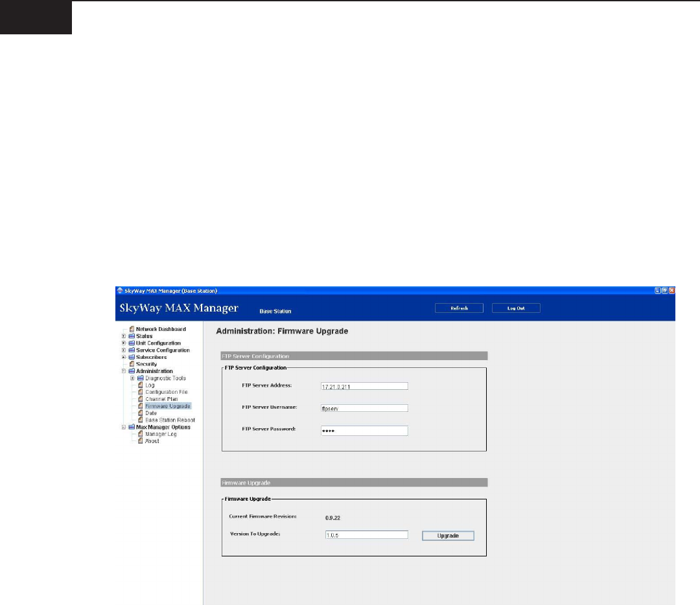Click the Status folder icon

tap(132, 336)
